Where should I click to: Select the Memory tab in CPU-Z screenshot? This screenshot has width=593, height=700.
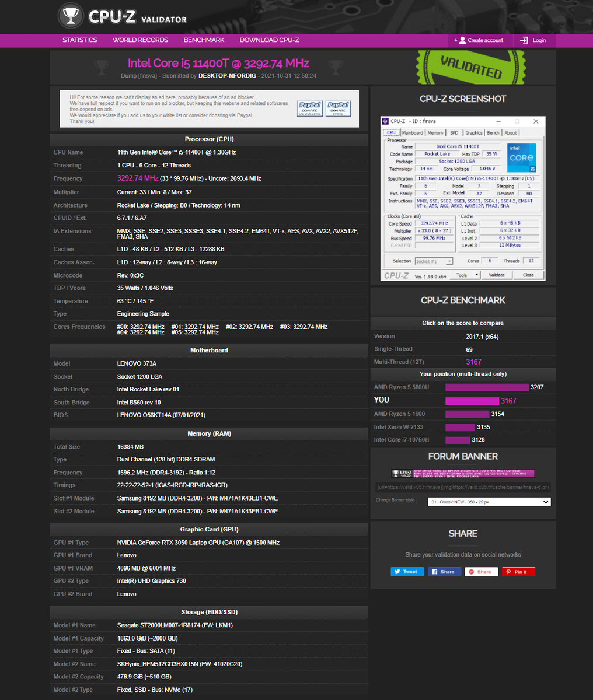coord(435,133)
